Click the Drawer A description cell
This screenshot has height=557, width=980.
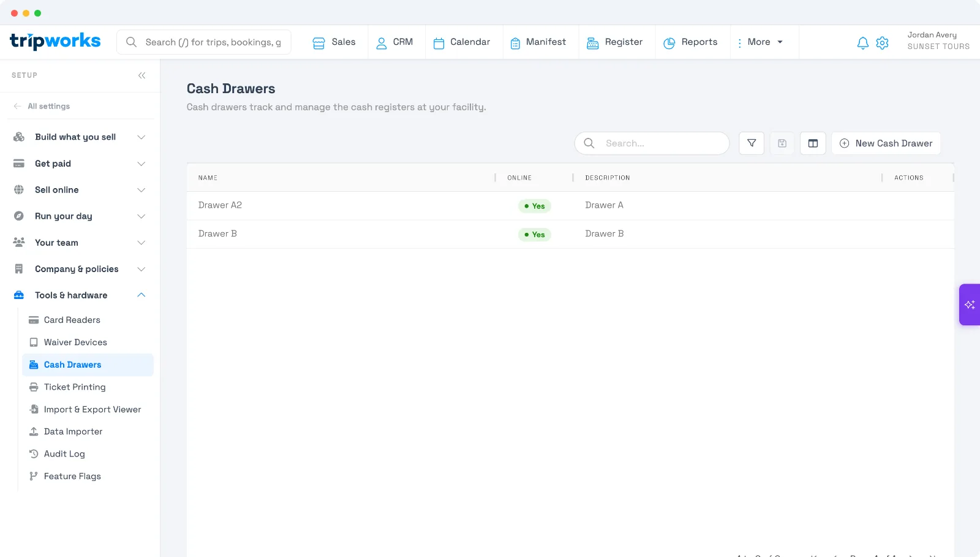click(604, 205)
